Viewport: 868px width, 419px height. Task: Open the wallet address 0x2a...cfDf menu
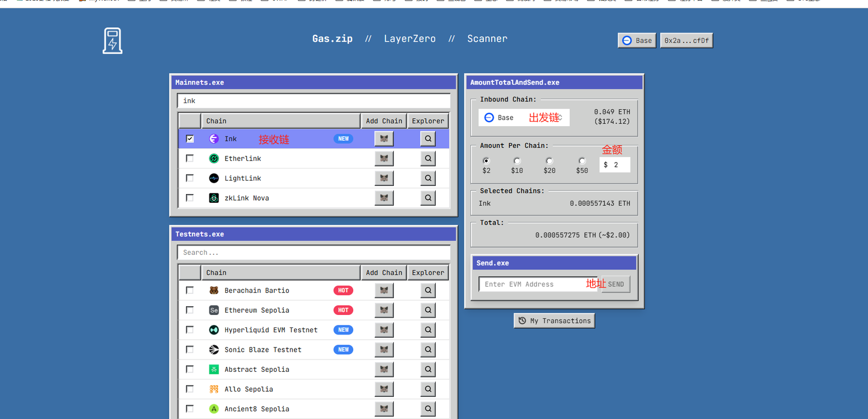(686, 41)
